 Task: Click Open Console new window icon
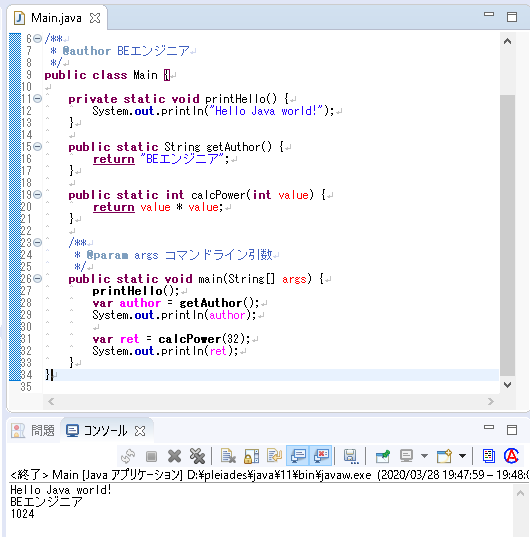coord(444,456)
